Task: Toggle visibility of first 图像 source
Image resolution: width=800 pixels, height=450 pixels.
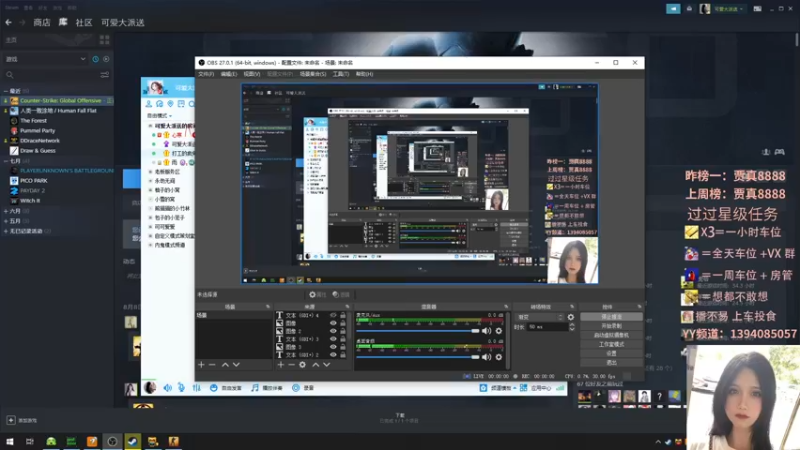Action: tap(333, 323)
